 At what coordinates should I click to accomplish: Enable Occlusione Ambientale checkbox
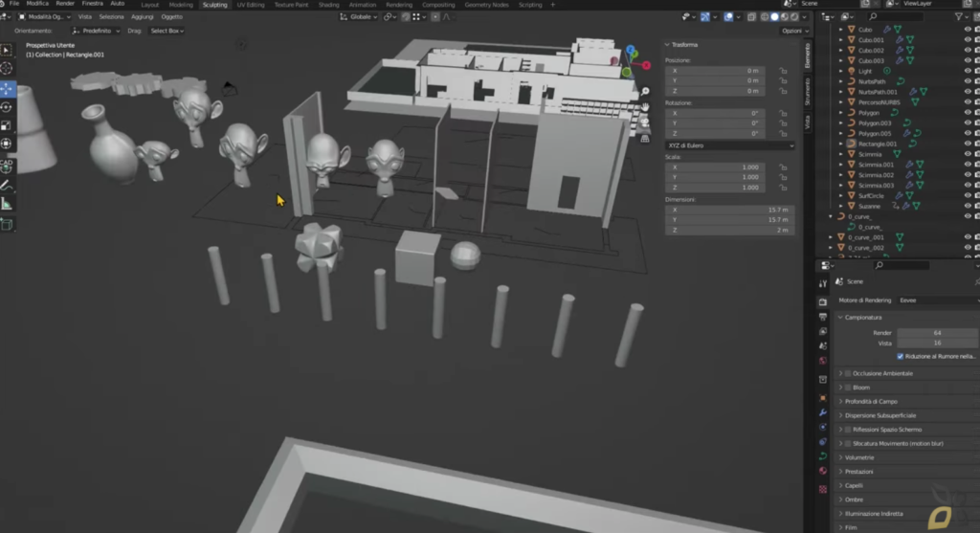(x=848, y=373)
